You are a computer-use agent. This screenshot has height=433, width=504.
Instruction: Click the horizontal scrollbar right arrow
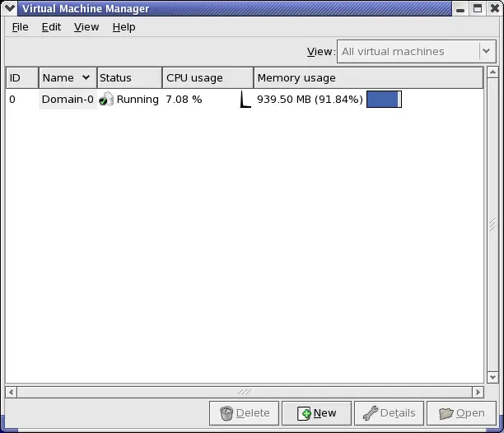tap(478, 392)
